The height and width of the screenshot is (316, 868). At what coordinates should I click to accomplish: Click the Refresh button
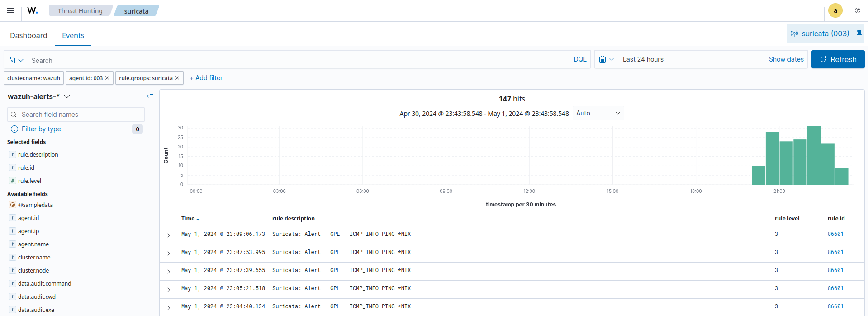pyautogui.click(x=838, y=59)
